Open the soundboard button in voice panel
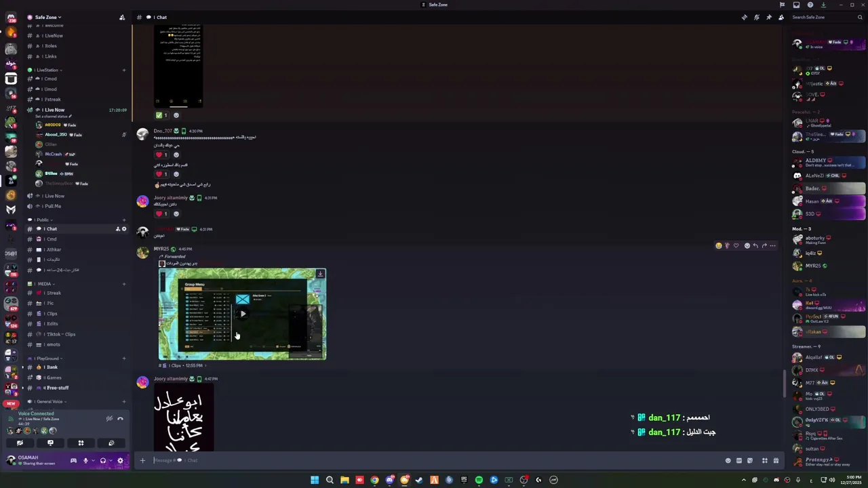Screen dimensions: 868x488 [111, 443]
